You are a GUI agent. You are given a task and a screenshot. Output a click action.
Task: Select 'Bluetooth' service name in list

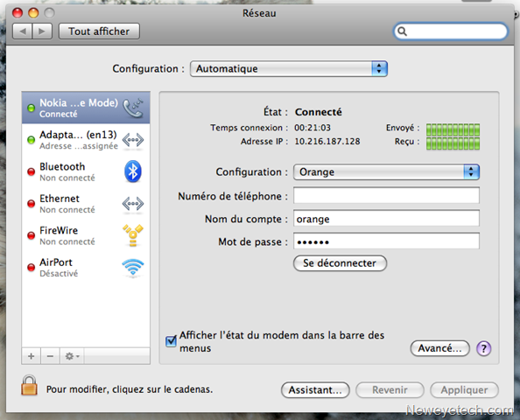(x=62, y=166)
